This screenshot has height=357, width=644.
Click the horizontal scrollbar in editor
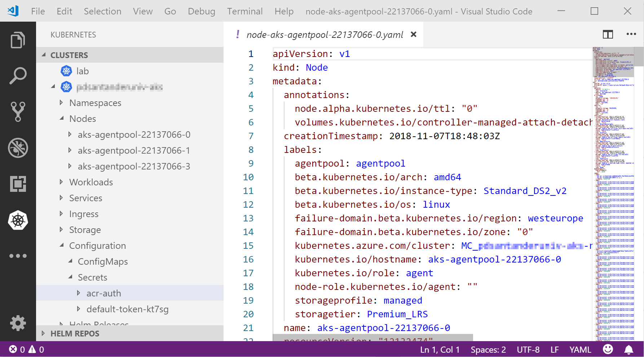(373, 338)
